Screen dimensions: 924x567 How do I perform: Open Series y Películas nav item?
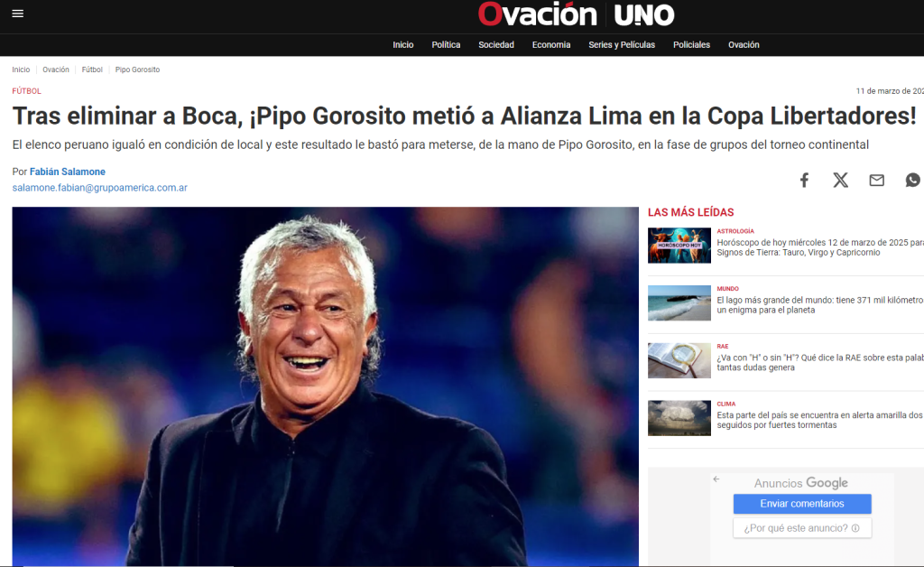pos(622,45)
